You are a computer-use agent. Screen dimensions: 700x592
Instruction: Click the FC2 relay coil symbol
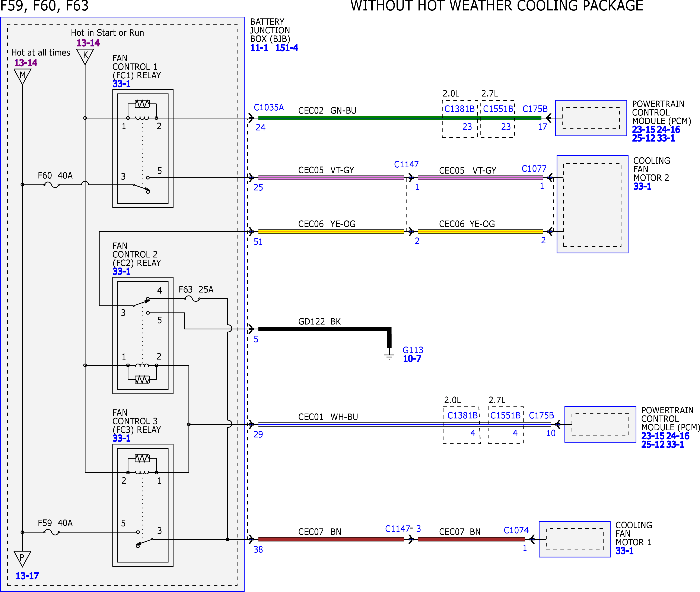click(142, 365)
